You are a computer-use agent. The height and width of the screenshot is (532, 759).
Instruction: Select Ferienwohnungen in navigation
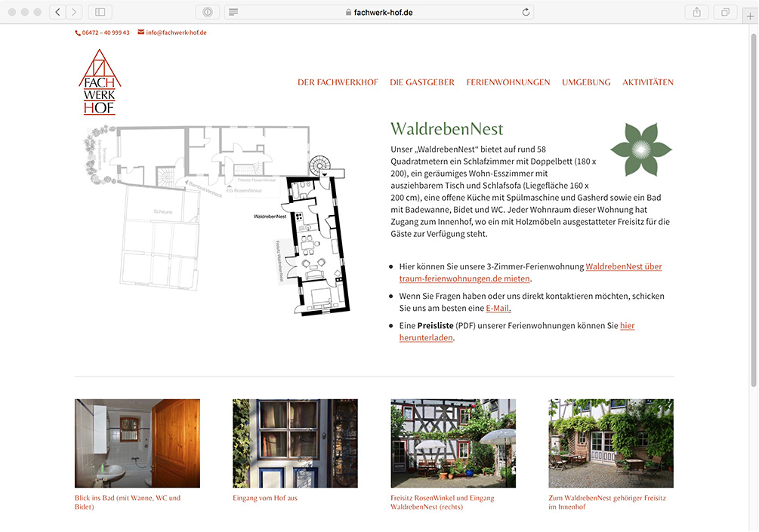[508, 82]
